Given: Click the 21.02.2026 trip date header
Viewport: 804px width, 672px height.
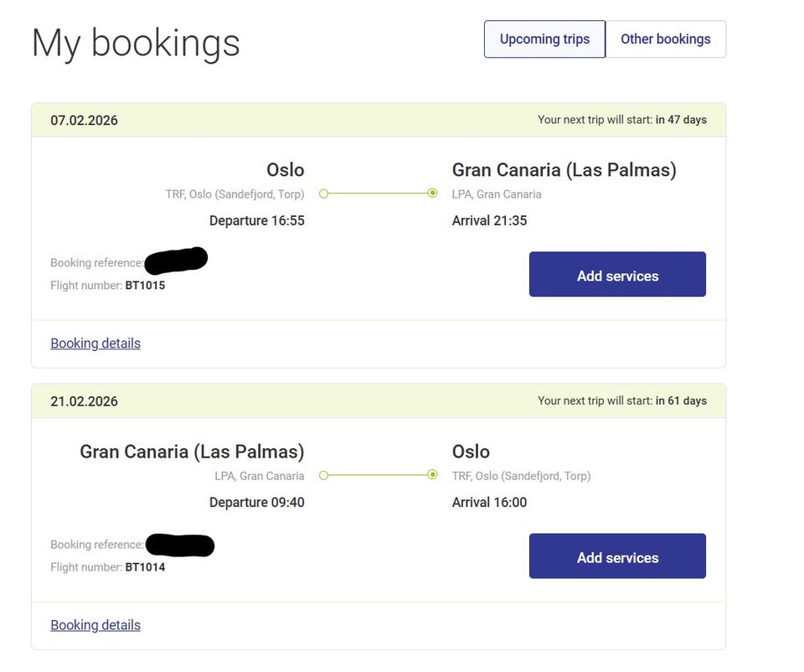Looking at the screenshot, I should point(84,401).
